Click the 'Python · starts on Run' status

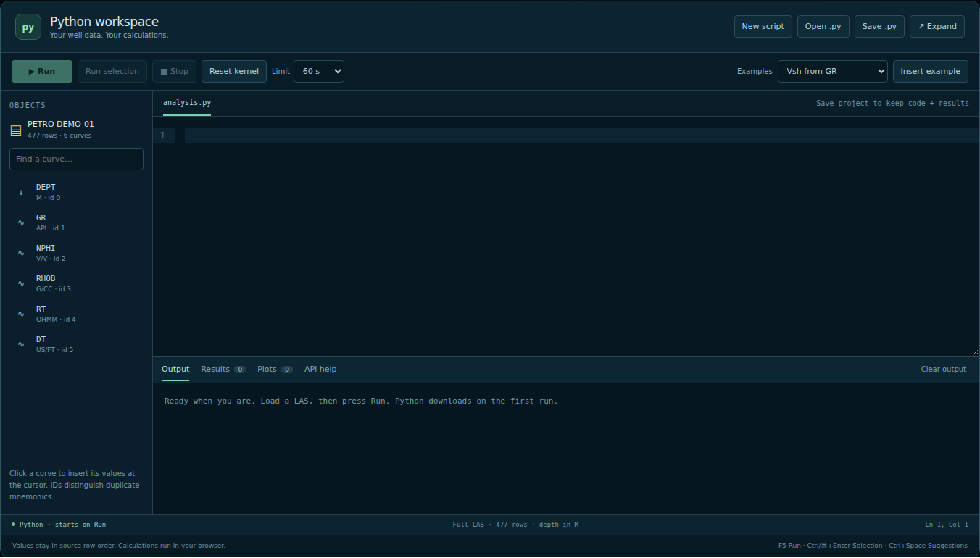pyautogui.click(x=59, y=525)
